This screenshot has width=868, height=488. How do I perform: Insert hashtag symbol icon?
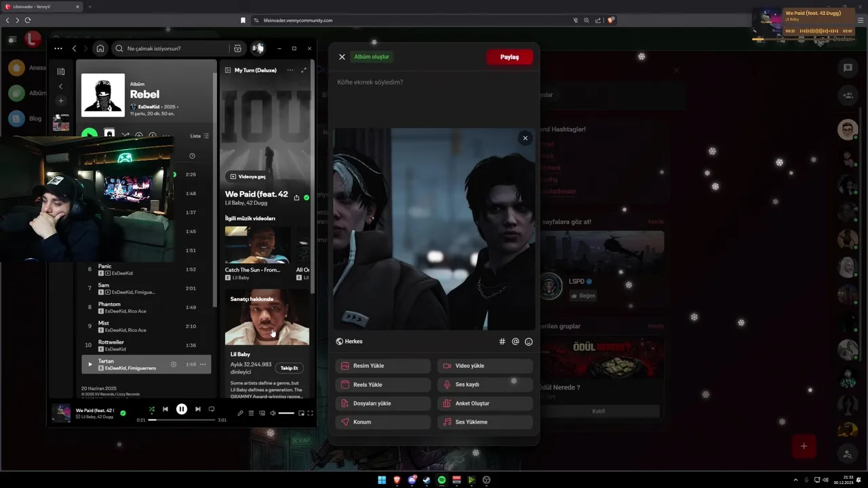pos(502,342)
